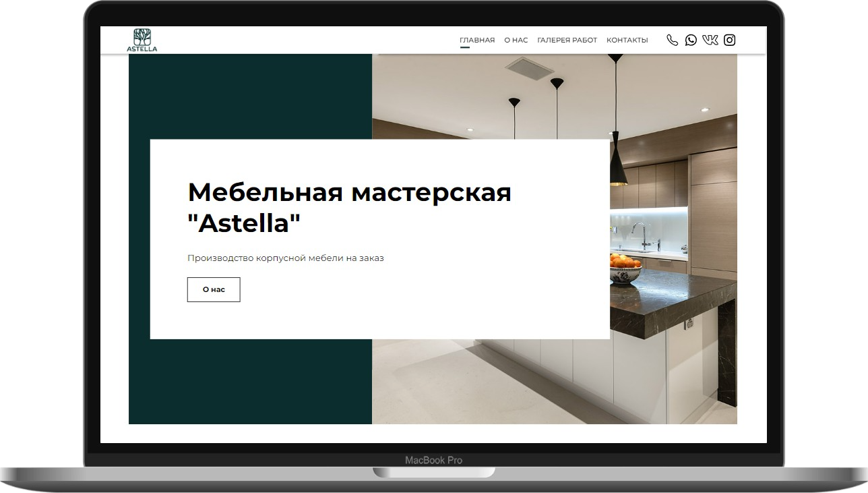This screenshot has height=493, width=868.
Task: Open the phone call icon
Action: click(x=672, y=40)
